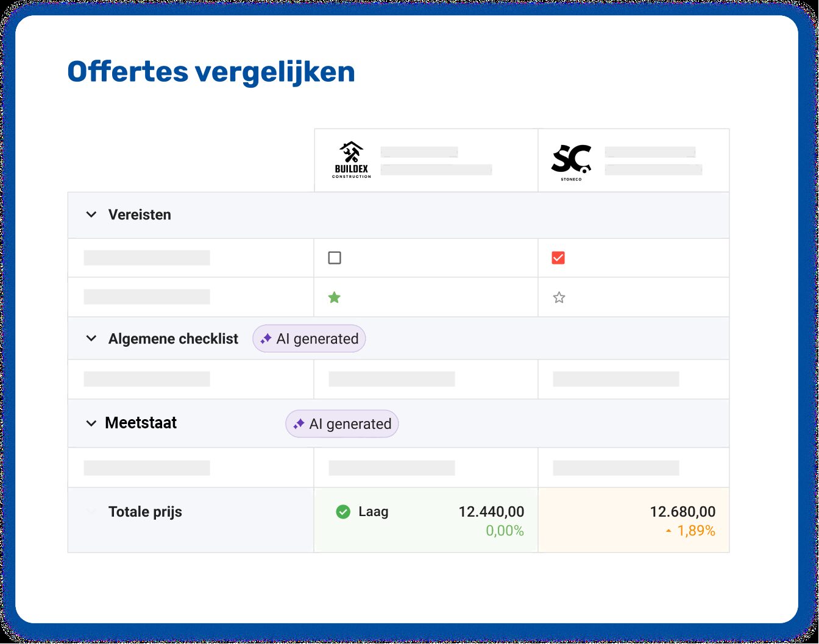The image size is (819, 644).
Task: Click the Offertes vergelijken title
Action: click(211, 72)
